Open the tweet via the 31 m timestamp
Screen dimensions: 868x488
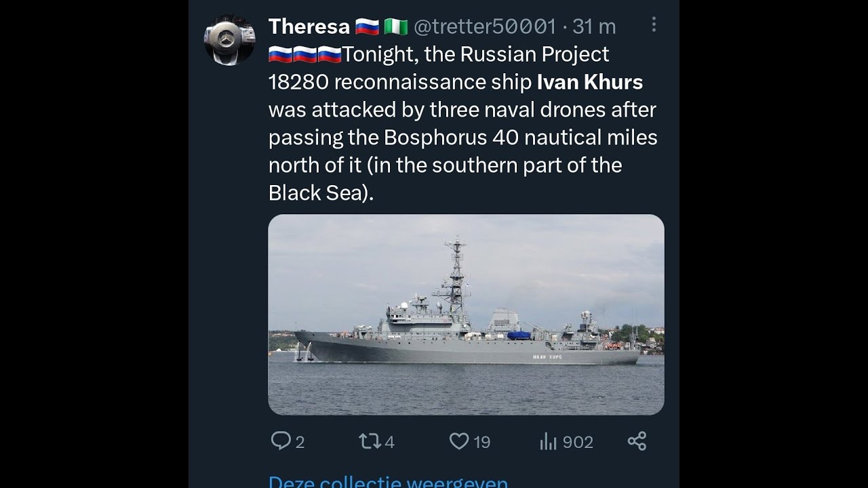[x=594, y=26]
